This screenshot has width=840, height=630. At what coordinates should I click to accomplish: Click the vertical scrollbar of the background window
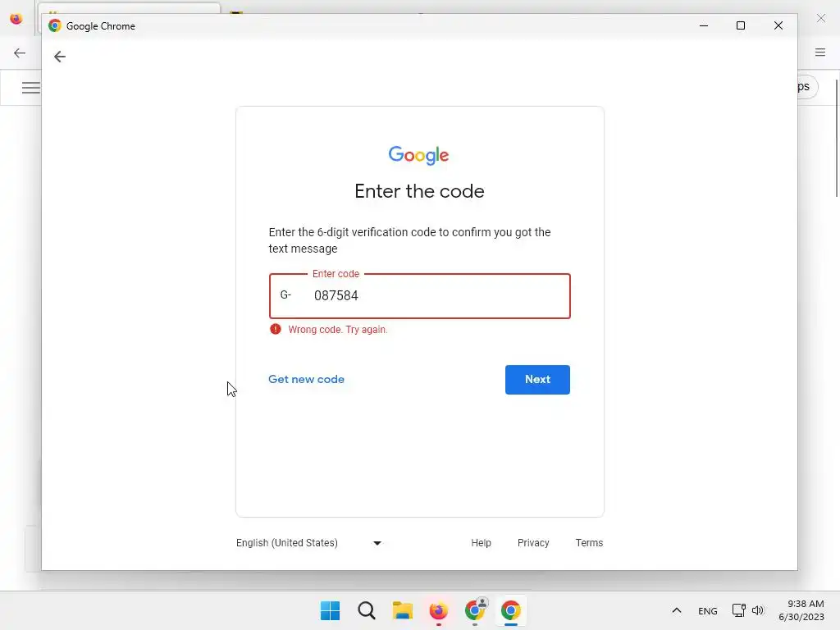[x=836, y=138]
